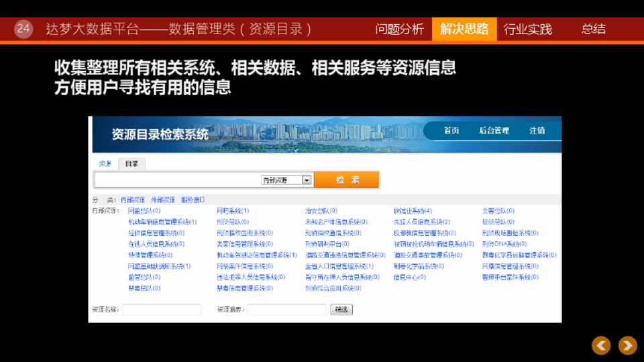Open the 问题分析 section
Image resolution: width=644 pixels, height=362 pixels.
(x=400, y=29)
